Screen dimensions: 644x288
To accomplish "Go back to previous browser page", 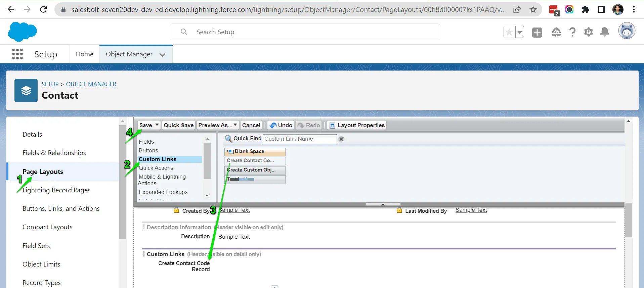I will pyautogui.click(x=11, y=9).
